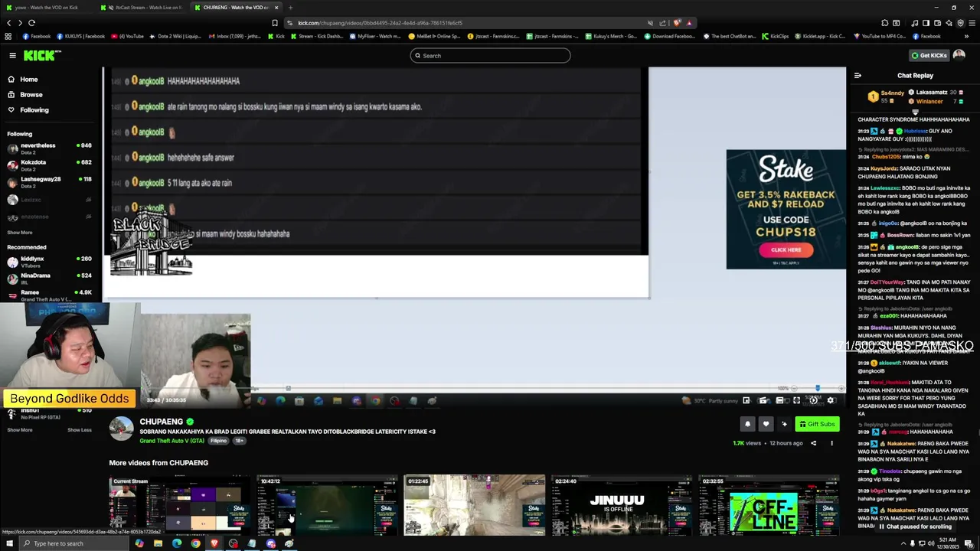The width and height of the screenshot is (980, 551).
Task: Click the 18+ tag
Action: pos(239,441)
